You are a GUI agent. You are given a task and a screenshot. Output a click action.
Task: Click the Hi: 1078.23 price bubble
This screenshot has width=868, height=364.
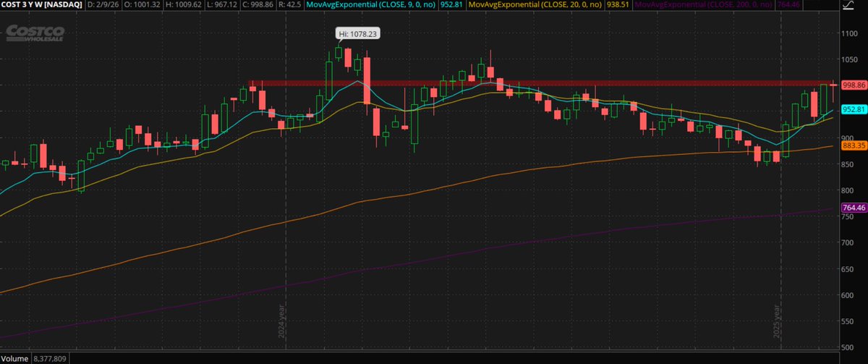(358, 33)
